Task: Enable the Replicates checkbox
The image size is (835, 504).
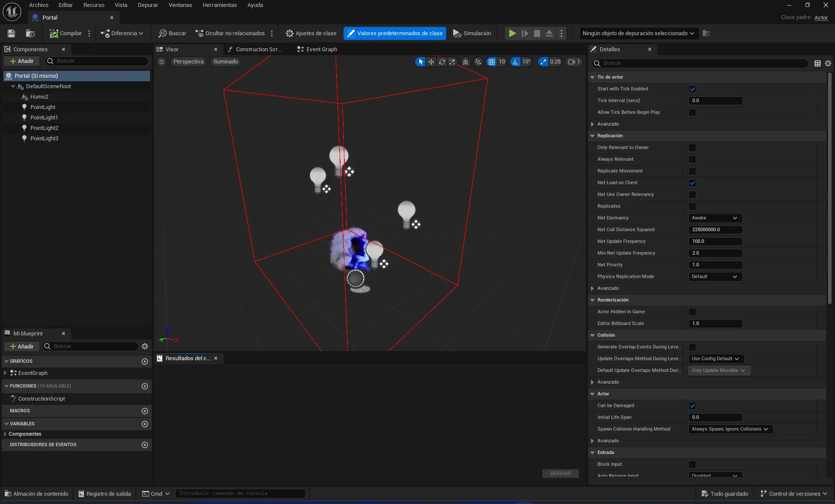Action: point(692,206)
